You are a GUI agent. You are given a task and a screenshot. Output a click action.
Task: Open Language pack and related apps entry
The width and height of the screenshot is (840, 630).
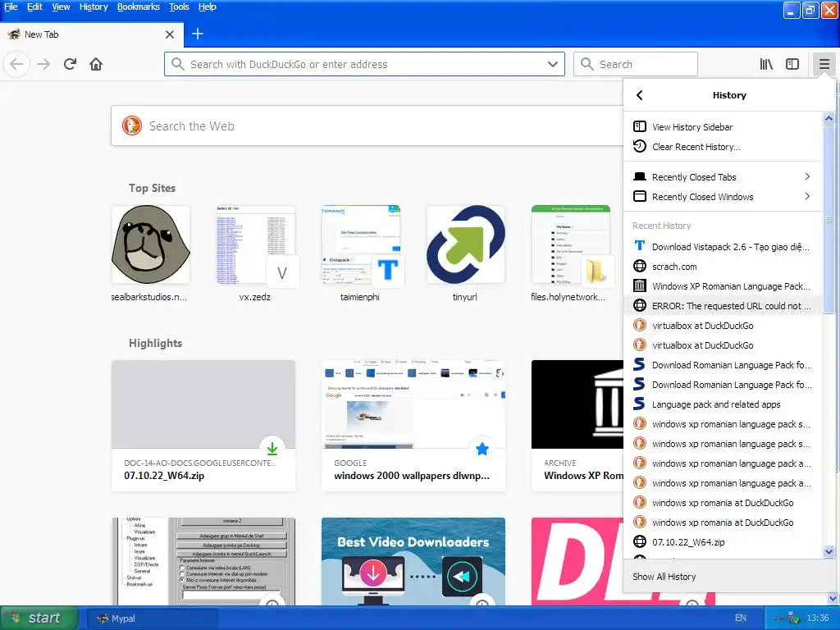tap(724, 404)
